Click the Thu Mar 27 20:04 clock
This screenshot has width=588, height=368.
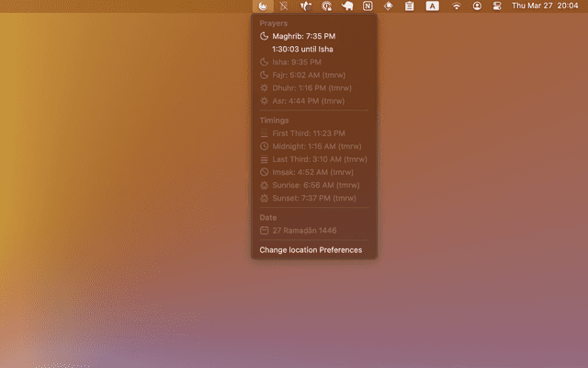[x=545, y=6]
